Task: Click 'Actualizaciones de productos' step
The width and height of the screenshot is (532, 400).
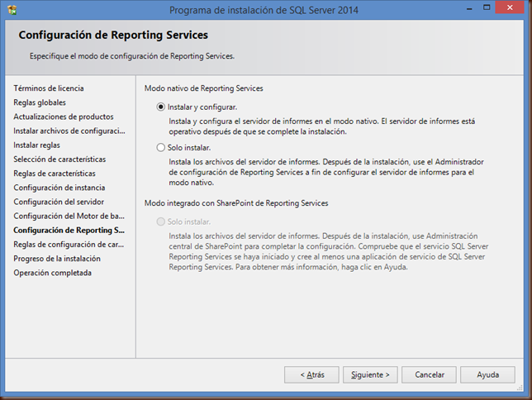Action: pyautogui.click(x=64, y=117)
